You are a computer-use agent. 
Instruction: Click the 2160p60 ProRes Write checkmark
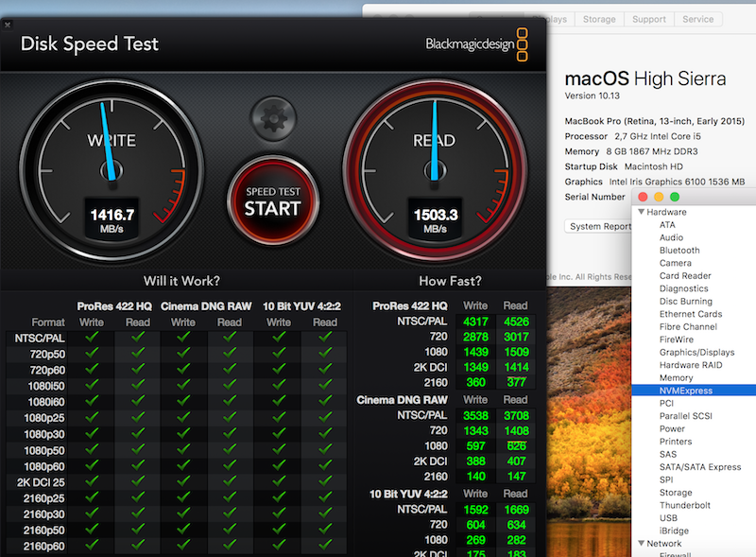coord(92,545)
